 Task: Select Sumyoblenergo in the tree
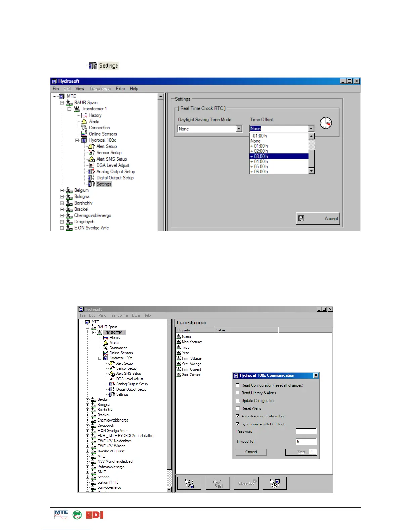109,487
